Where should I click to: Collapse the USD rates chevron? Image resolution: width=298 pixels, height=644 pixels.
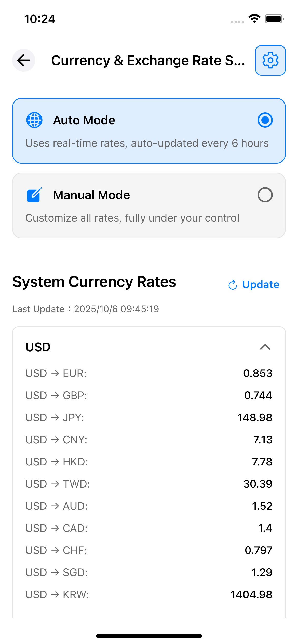coord(265,347)
